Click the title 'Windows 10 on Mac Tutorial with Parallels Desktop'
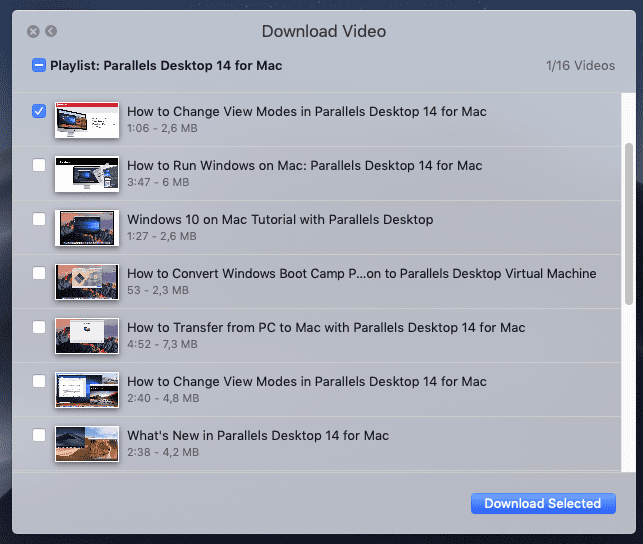This screenshot has width=643, height=544. tap(280, 220)
